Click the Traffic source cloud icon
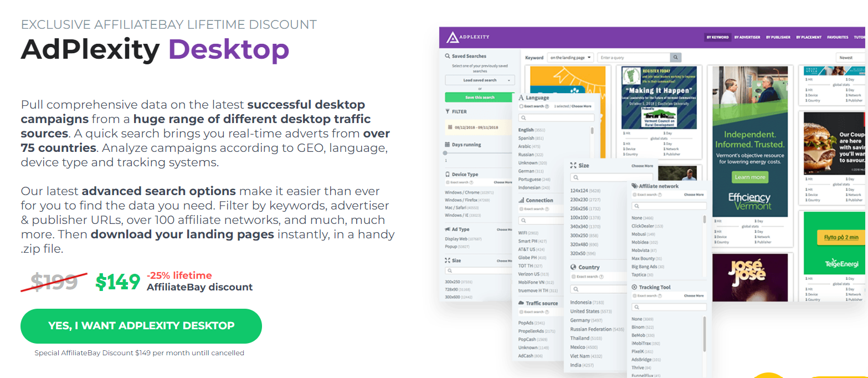 (521, 303)
